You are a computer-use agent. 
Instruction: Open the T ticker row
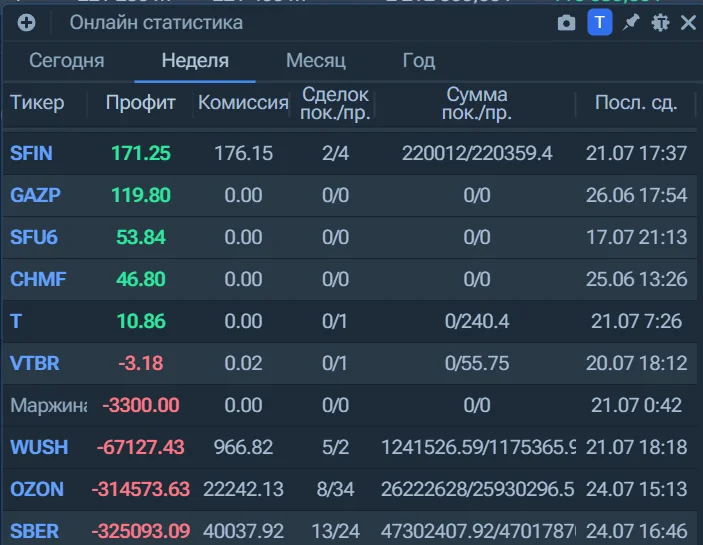pos(16,321)
